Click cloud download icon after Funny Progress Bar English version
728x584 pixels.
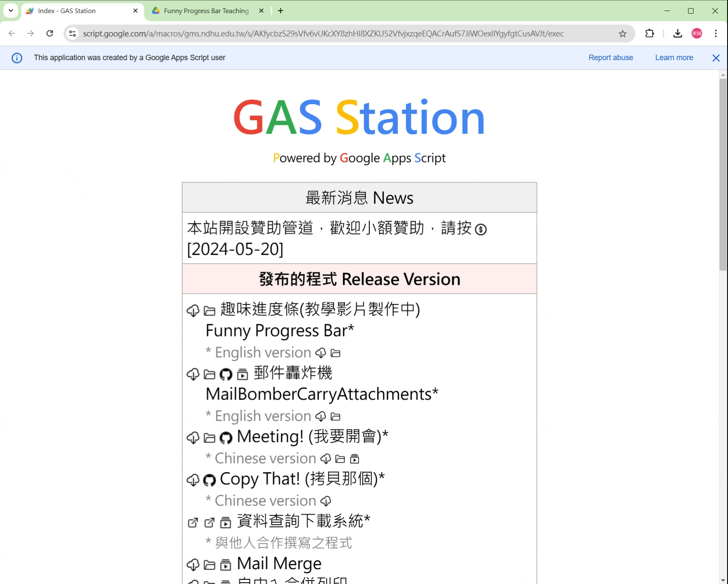click(x=321, y=353)
